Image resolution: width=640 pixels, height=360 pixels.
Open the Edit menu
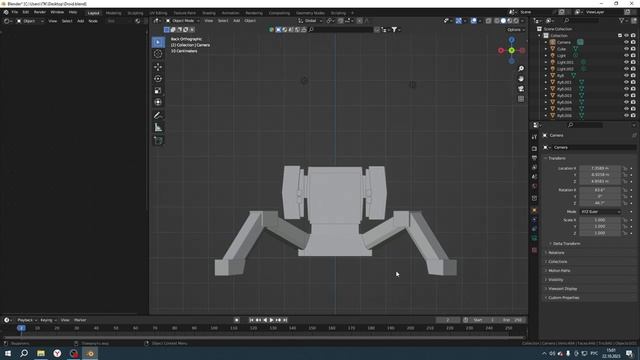coord(26,12)
